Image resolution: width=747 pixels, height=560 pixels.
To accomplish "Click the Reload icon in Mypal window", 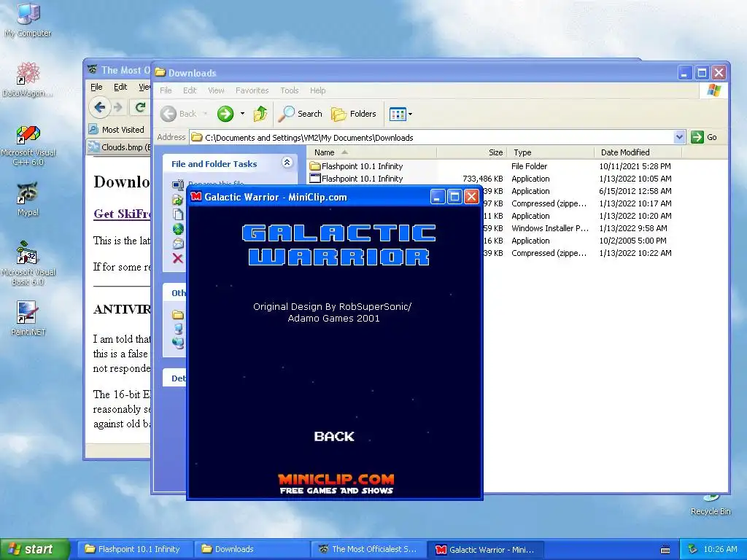I will pos(140,108).
